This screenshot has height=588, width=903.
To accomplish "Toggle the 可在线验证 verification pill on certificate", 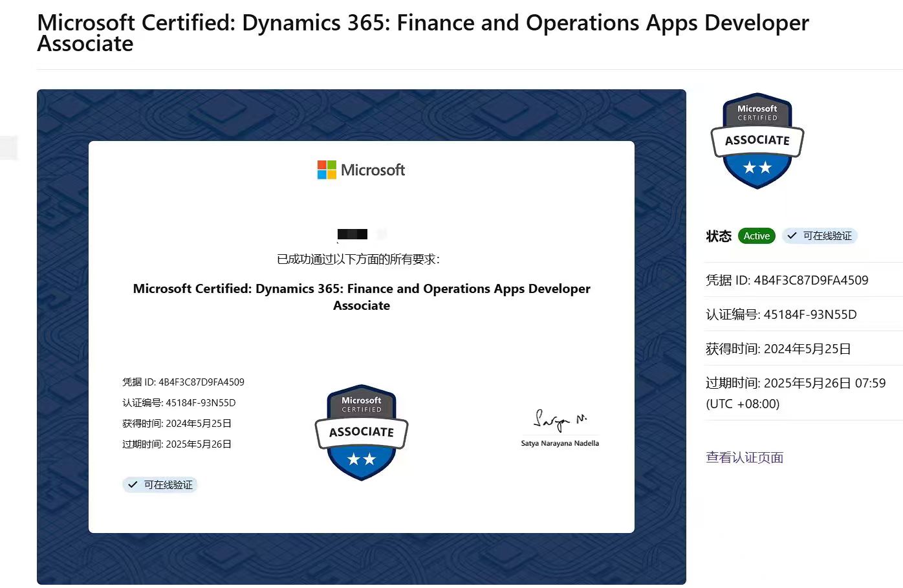I will click(160, 485).
